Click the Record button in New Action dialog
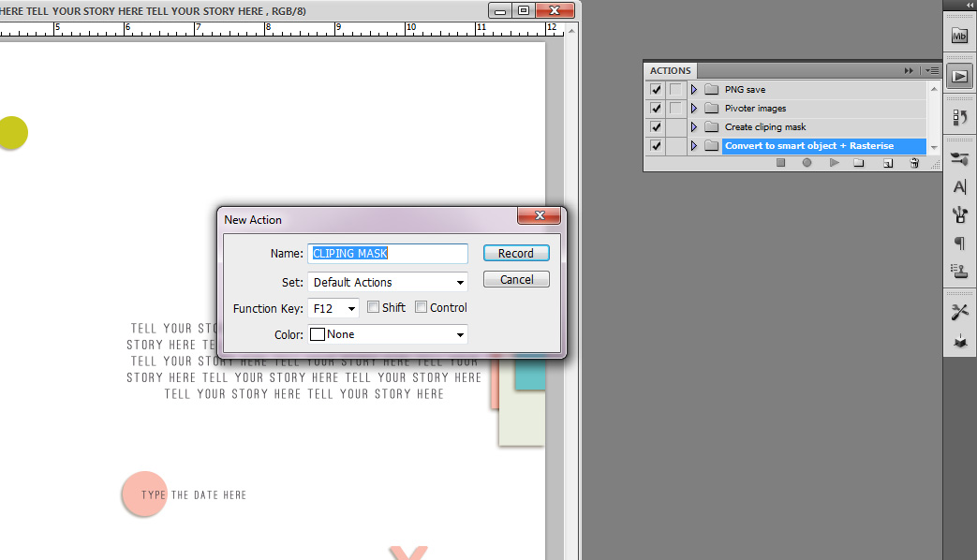 (x=516, y=254)
